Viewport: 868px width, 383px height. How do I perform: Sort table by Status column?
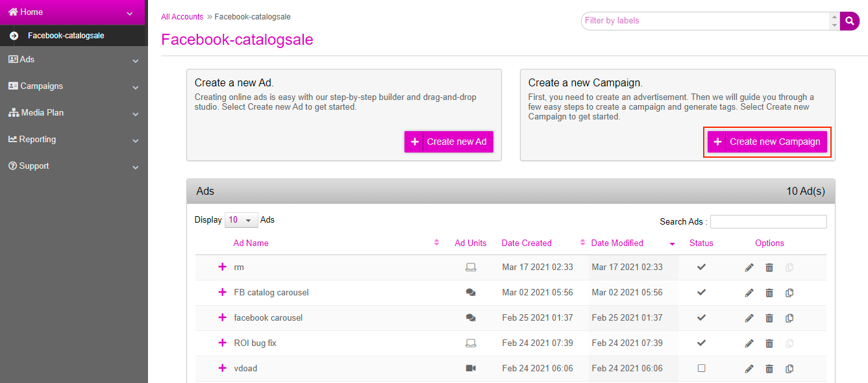701,243
